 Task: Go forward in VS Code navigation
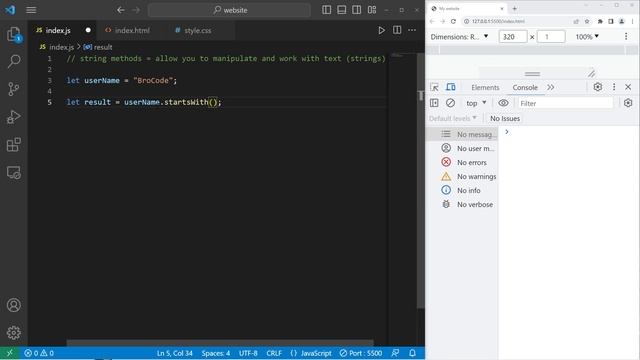[136, 10]
